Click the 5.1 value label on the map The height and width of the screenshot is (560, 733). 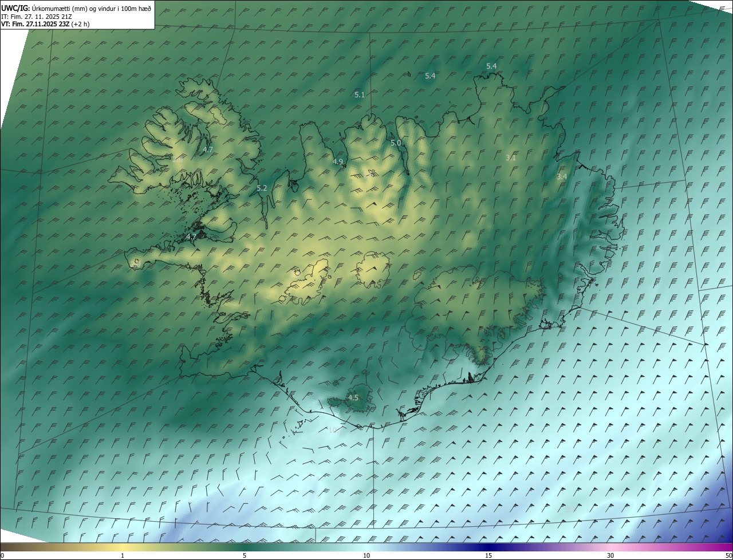pos(360,95)
